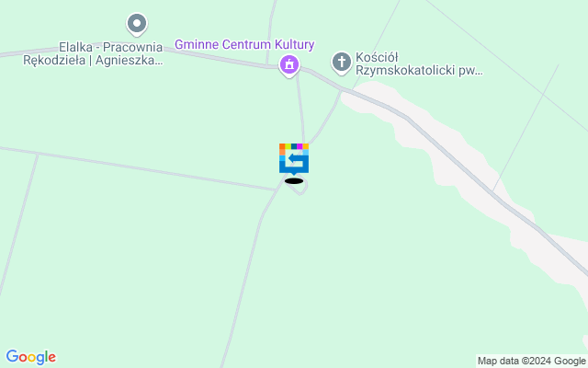
Task: Click the multicolored stripe atop the central marker
Action: [x=294, y=146]
